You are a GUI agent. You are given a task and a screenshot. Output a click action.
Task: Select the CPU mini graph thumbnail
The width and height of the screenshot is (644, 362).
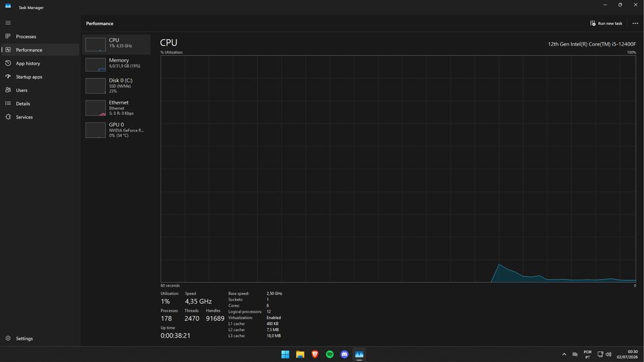pyautogui.click(x=95, y=44)
